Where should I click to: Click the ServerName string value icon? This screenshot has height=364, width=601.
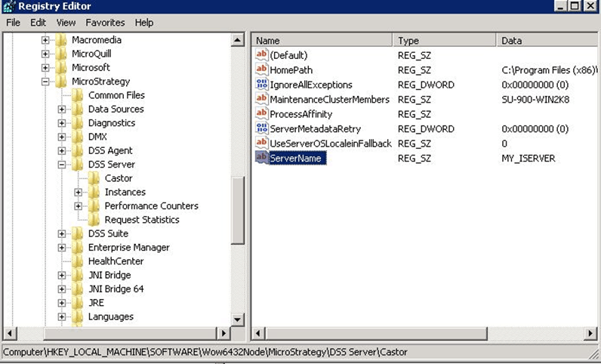pos(262,158)
